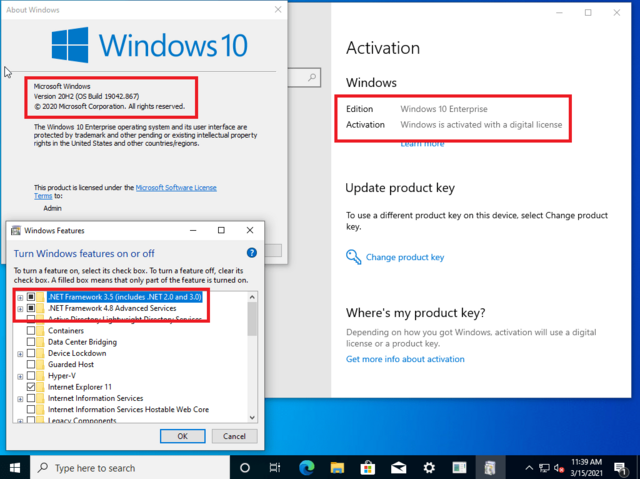Open the Action Center notifications
This screenshot has height=479, width=640.
[x=621, y=468]
